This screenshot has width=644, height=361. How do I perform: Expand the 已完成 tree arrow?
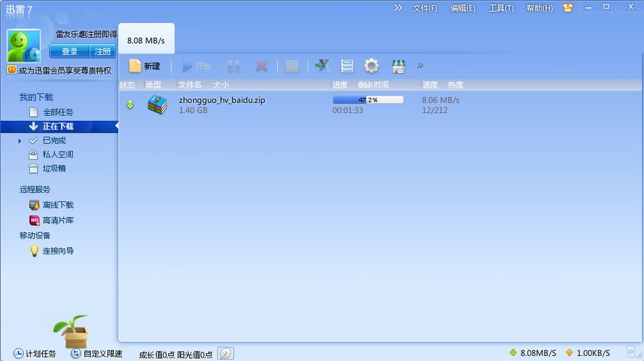point(19,141)
